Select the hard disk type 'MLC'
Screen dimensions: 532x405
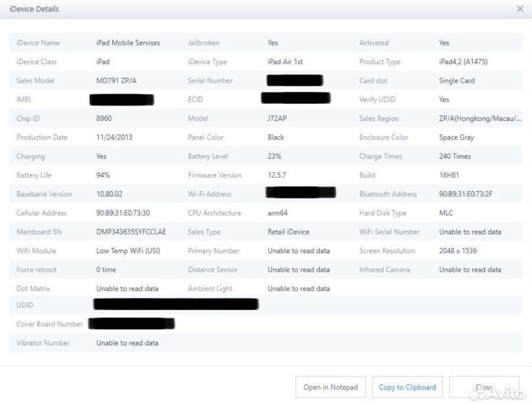(x=446, y=213)
